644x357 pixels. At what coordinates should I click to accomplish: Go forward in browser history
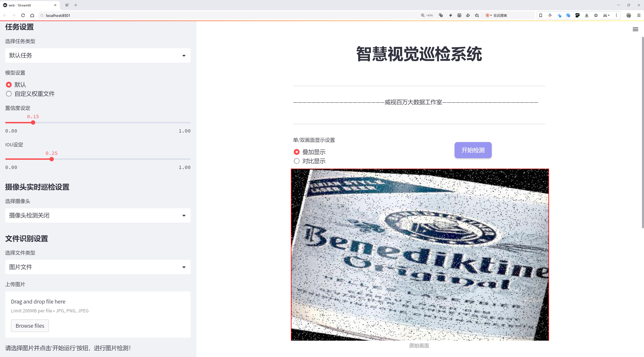pyautogui.click(x=14, y=15)
